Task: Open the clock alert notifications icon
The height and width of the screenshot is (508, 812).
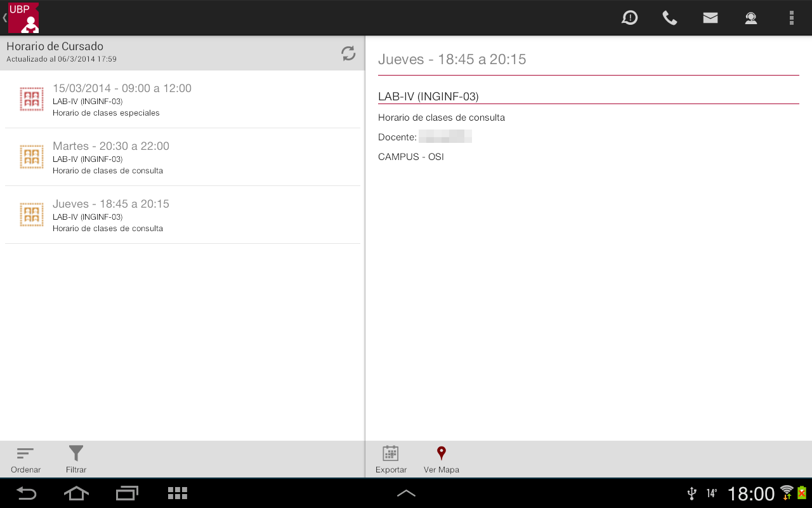Action: point(629,18)
